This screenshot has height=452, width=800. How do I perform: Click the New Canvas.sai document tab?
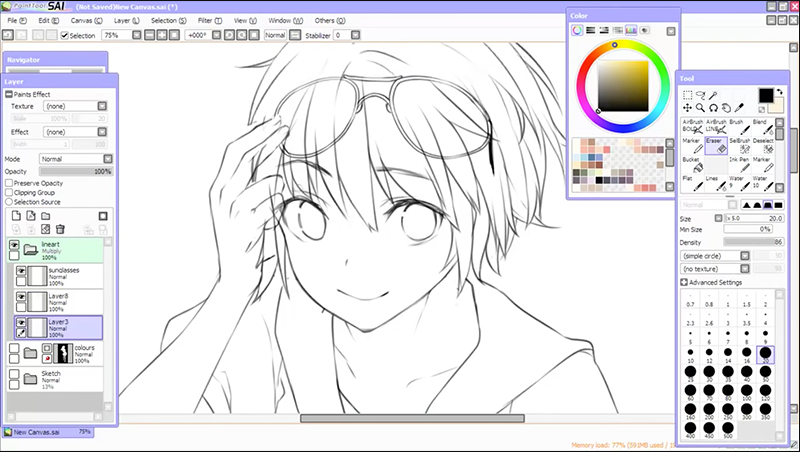pyautogui.click(x=40, y=432)
